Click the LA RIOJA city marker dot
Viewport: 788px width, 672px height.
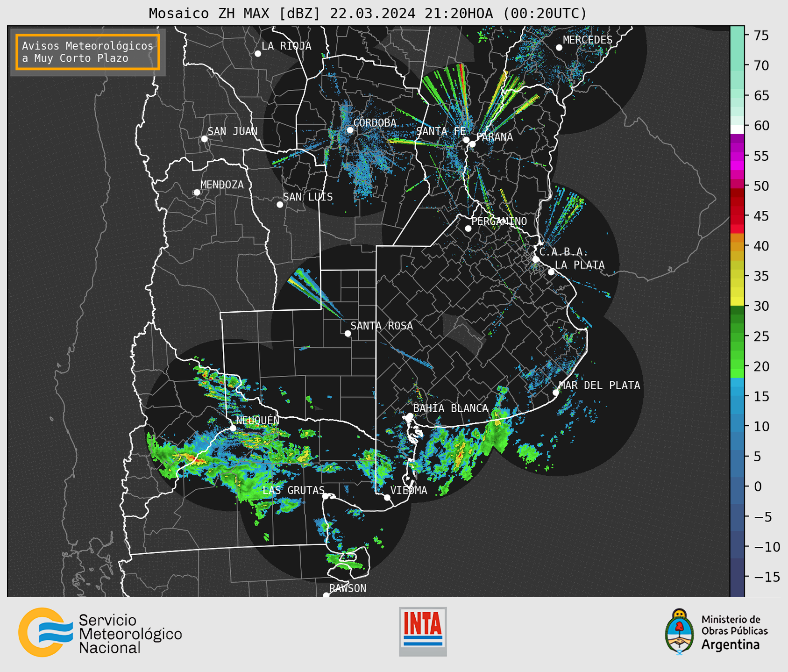click(x=258, y=54)
